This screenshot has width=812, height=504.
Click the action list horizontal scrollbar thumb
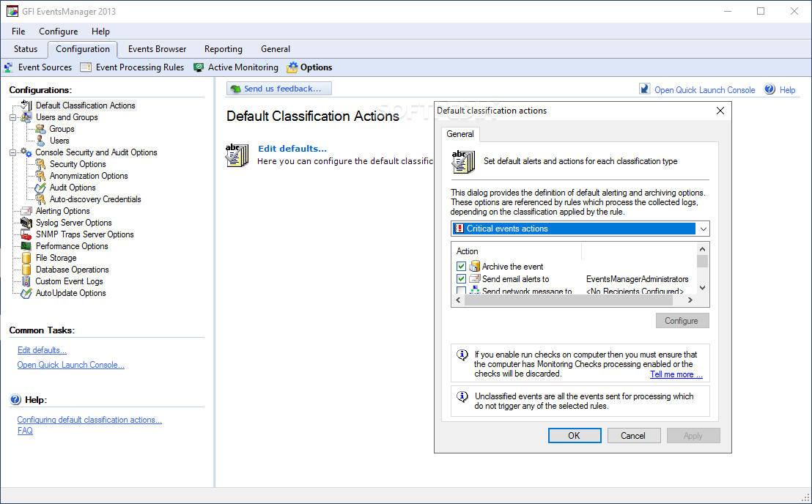[569, 300]
